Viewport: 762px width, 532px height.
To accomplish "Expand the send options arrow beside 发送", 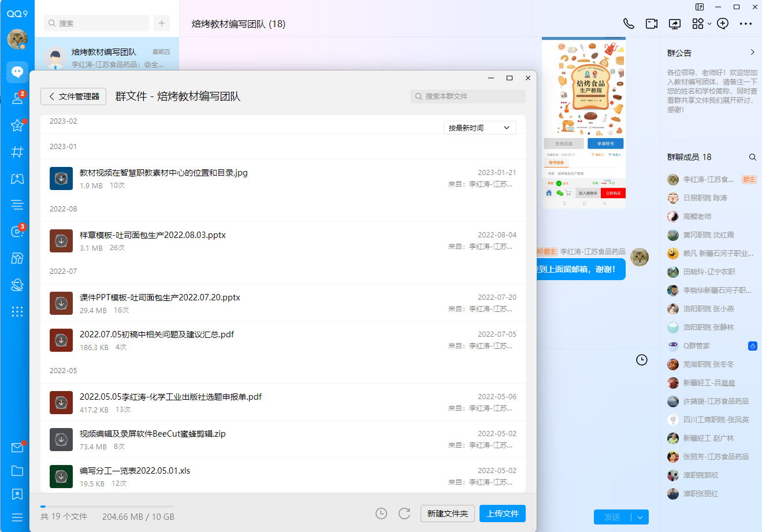I will (641, 517).
